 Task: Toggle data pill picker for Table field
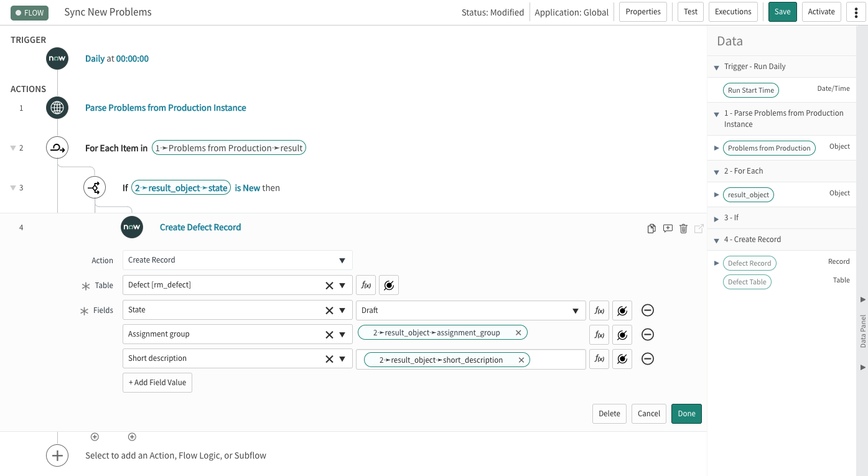coord(389,285)
